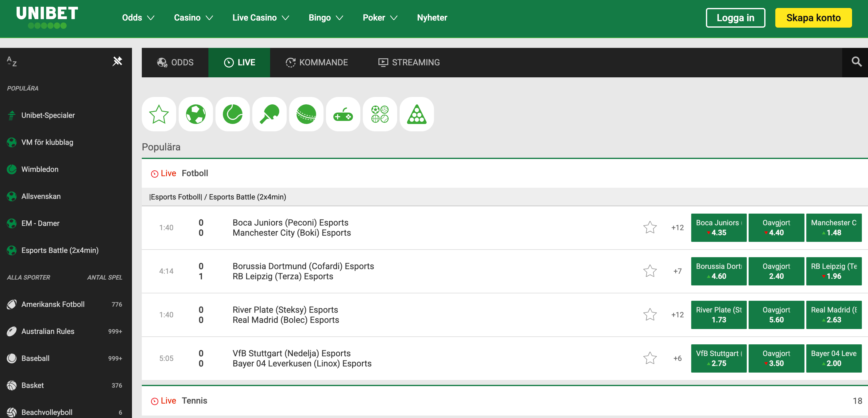Favorite the VfB Stuttgart vs Leverkusen match

(650, 358)
